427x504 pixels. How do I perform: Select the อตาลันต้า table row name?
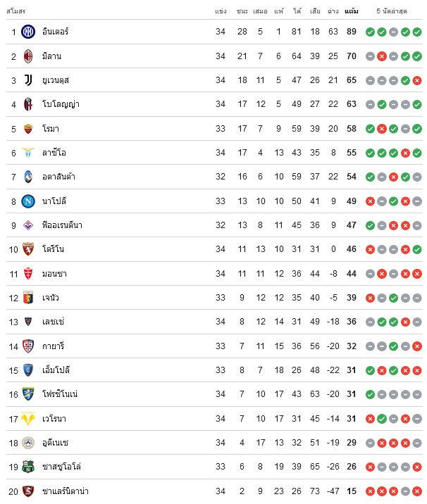pos(58,177)
